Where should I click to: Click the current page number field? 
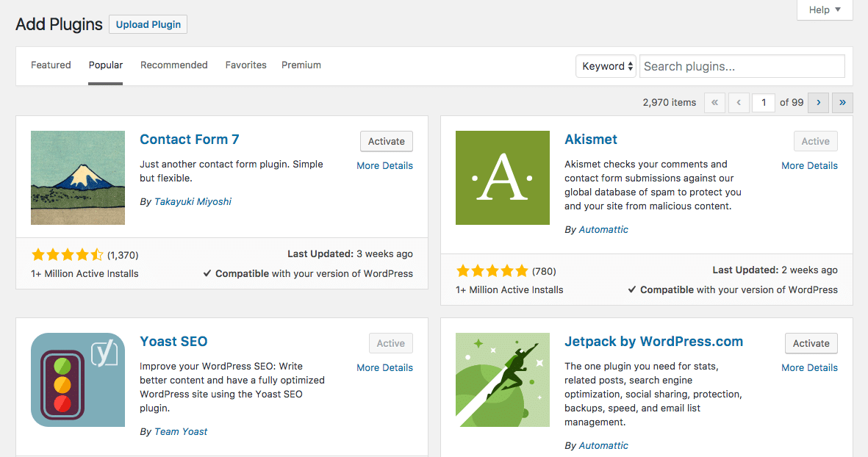(x=764, y=102)
